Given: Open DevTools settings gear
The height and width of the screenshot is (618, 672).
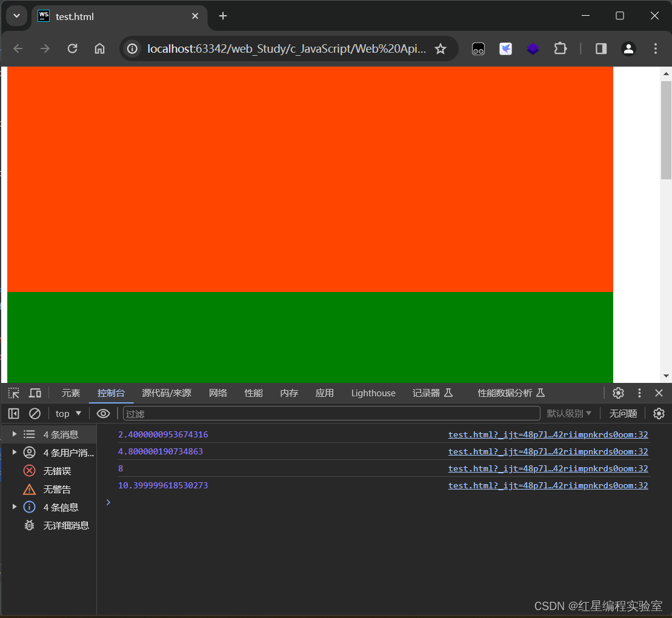Looking at the screenshot, I should tap(617, 393).
